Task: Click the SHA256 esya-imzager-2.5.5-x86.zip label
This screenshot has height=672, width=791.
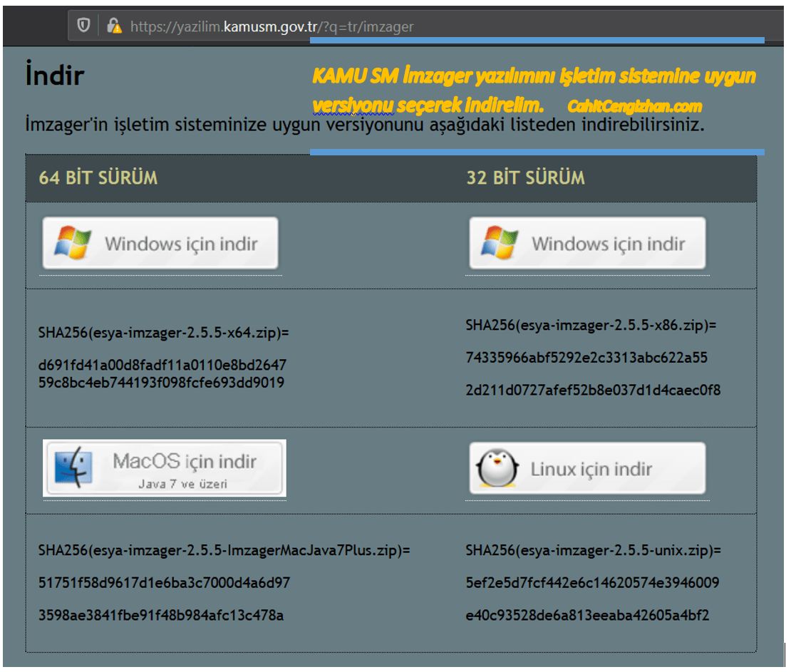Action: pos(591,326)
